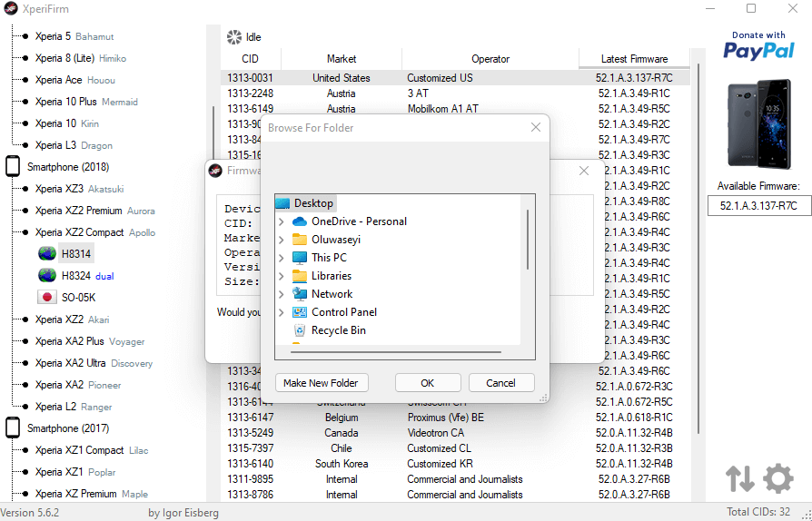Select the 1313-2248 Austria 3 AT row
The height and width of the screenshot is (521, 812).
[455, 93]
